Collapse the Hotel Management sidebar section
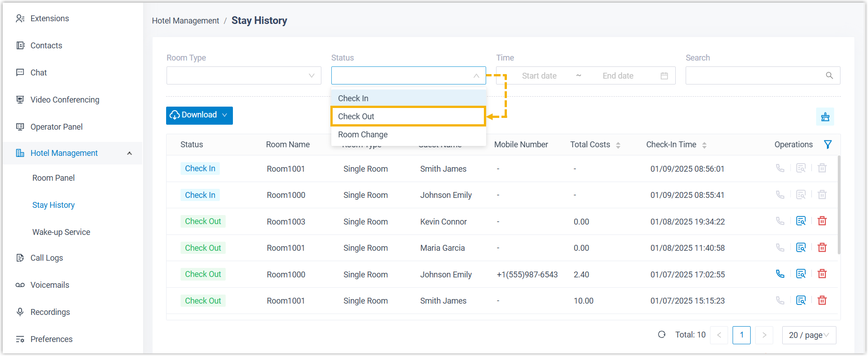Screen dimensions: 868x356 [130, 153]
